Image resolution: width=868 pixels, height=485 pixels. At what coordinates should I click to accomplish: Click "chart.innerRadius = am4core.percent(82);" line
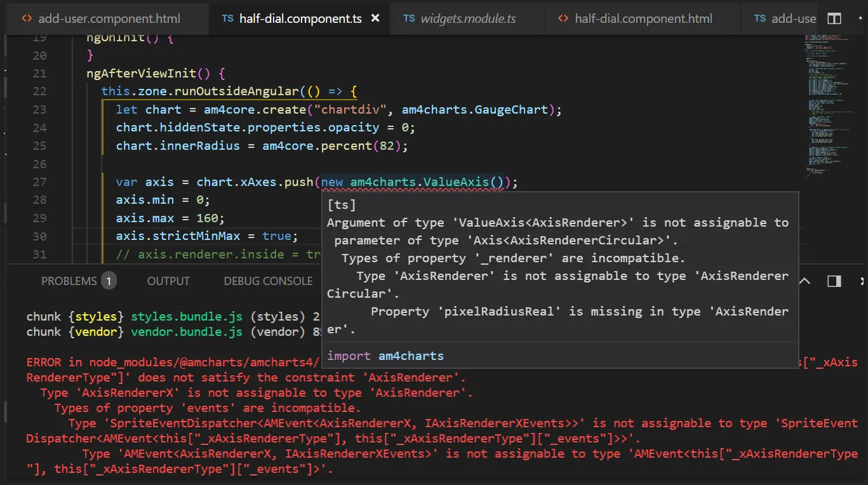(x=262, y=145)
